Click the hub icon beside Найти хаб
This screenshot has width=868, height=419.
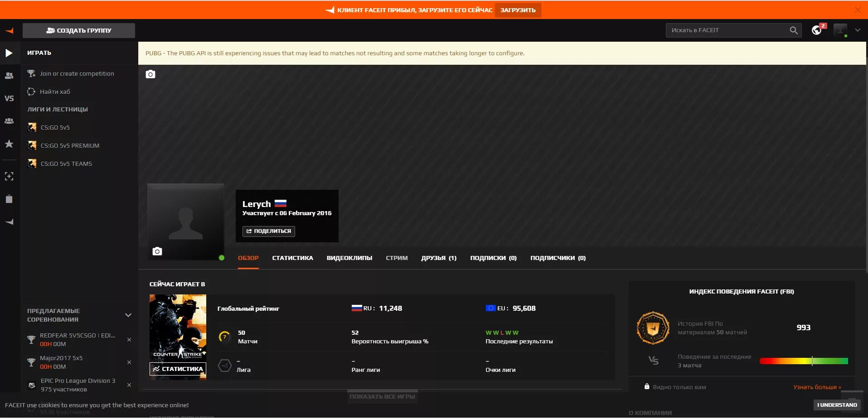coord(31,92)
